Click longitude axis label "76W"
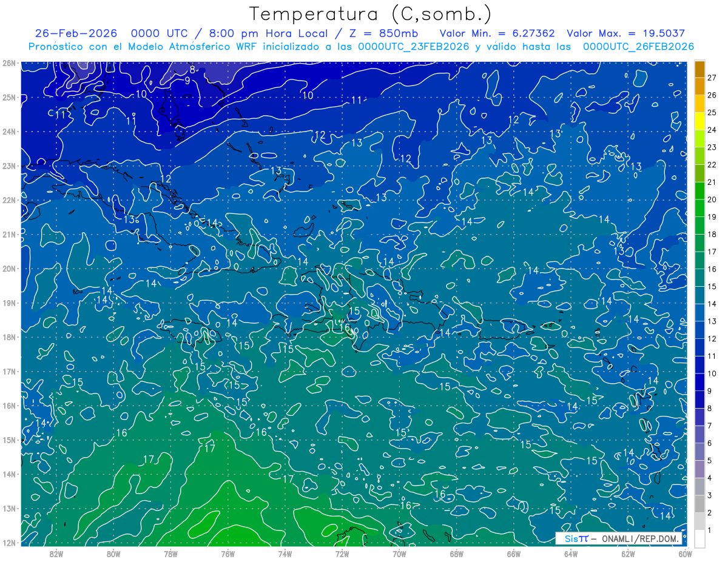The width and height of the screenshot is (728, 562). [x=228, y=554]
